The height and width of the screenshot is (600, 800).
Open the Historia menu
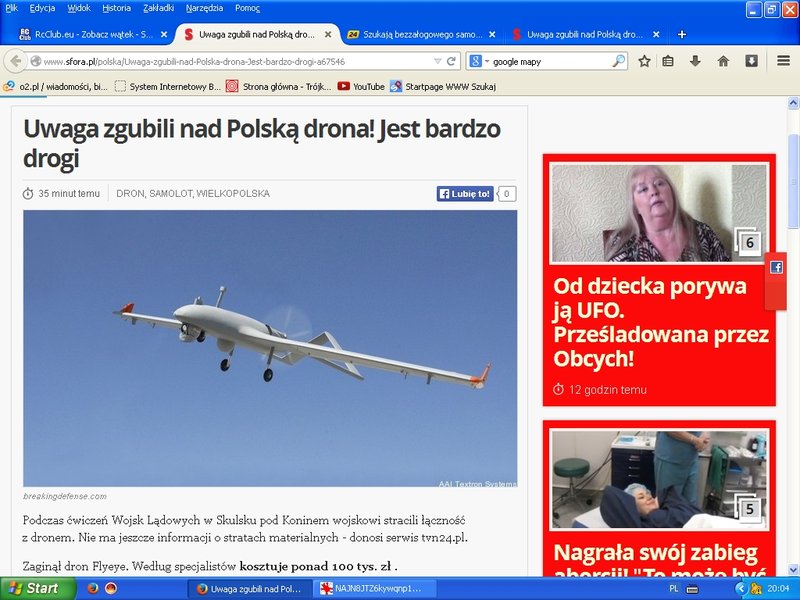(x=116, y=8)
